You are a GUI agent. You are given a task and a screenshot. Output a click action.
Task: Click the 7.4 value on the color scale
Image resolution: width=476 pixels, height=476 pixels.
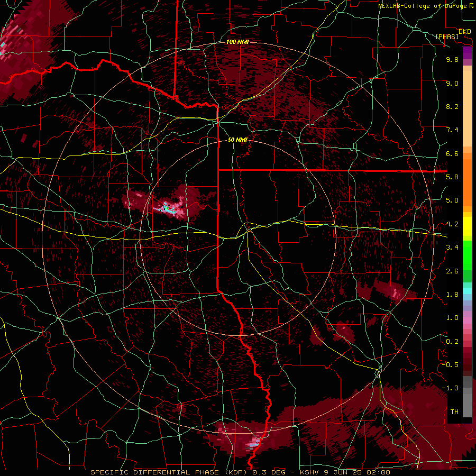click(x=452, y=130)
